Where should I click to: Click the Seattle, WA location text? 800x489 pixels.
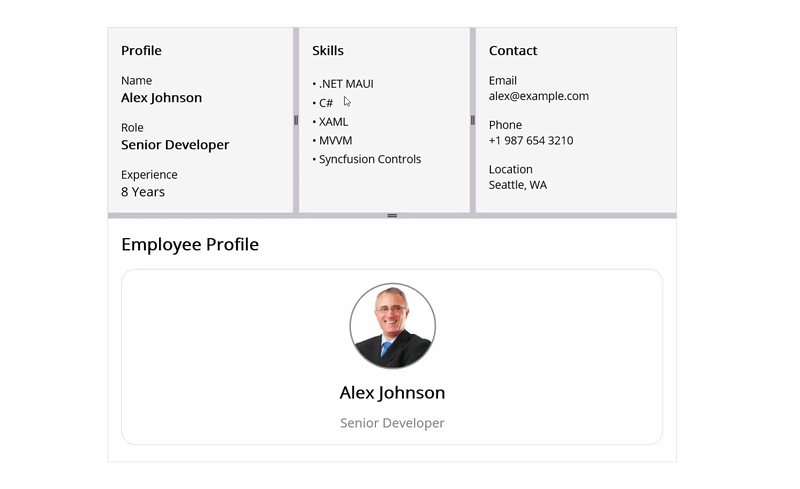518,185
